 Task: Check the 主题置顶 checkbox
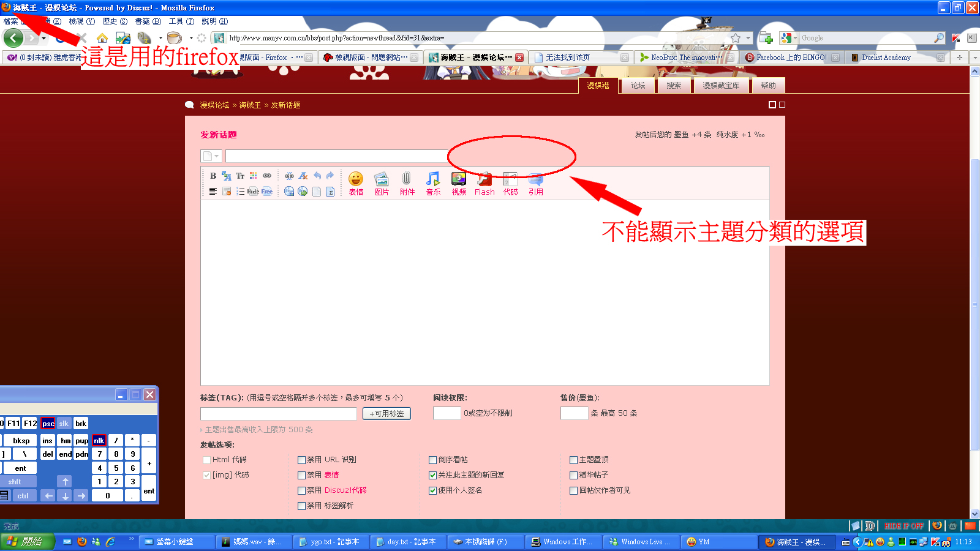(x=573, y=460)
